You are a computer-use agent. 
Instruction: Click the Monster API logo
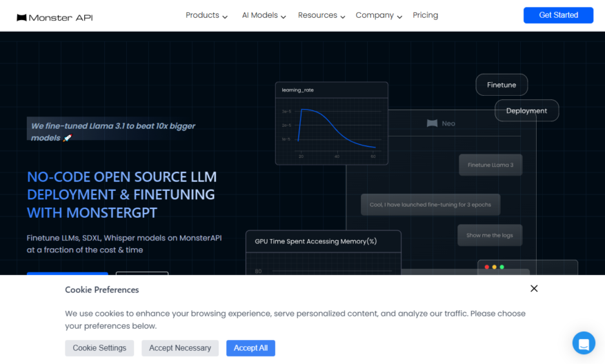click(x=54, y=17)
